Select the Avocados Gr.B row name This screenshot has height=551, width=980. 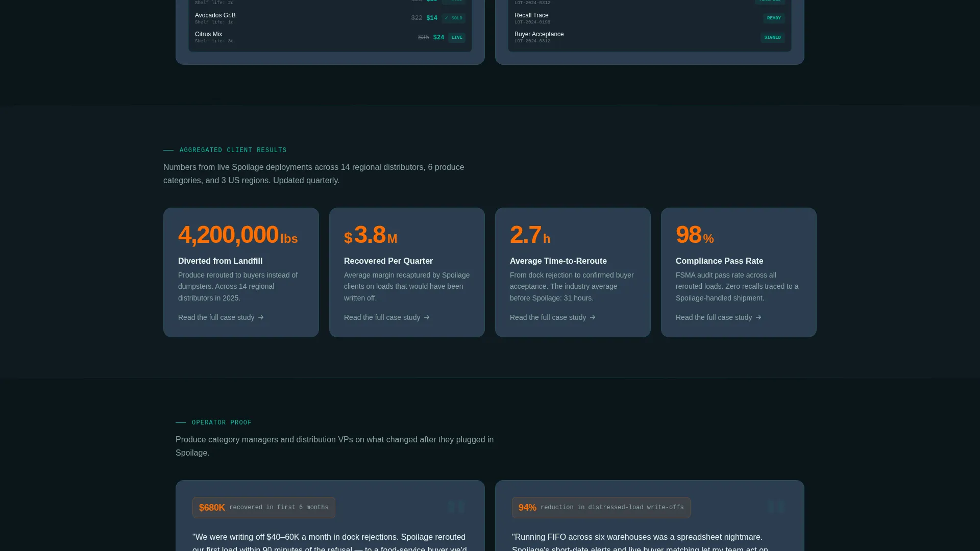215,15
